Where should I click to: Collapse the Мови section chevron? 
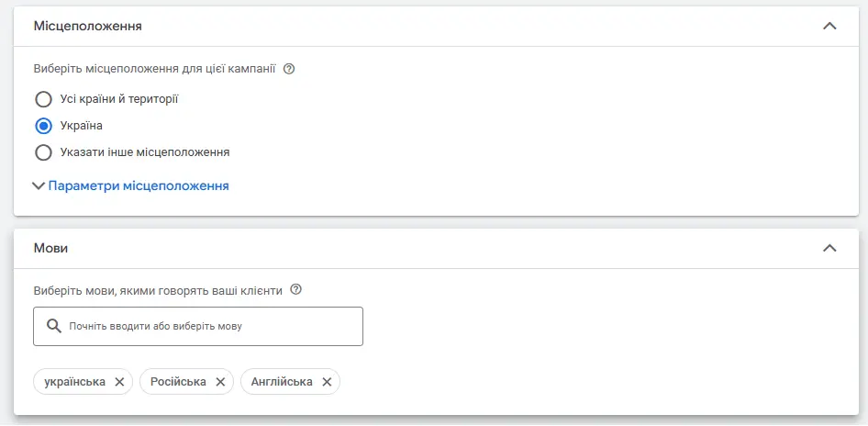pos(829,248)
